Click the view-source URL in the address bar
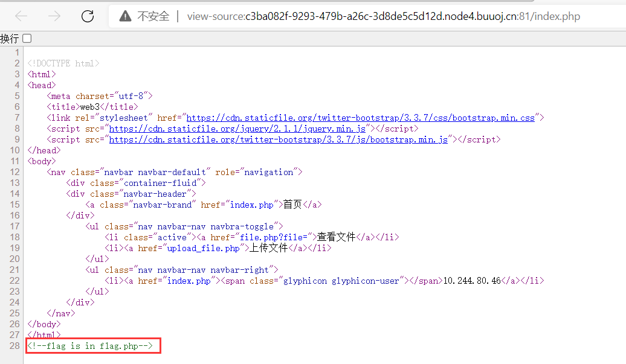The height and width of the screenshot is (364, 626). [383, 16]
